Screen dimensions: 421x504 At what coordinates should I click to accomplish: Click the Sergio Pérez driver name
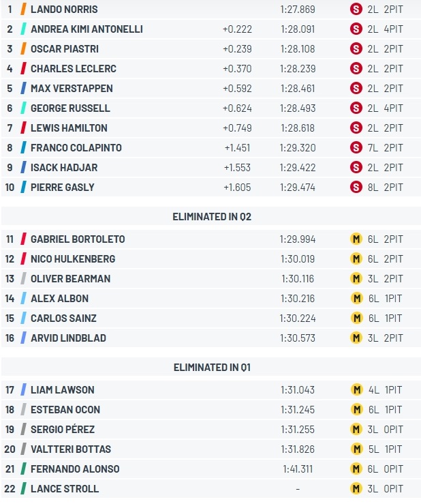(63, 430)
